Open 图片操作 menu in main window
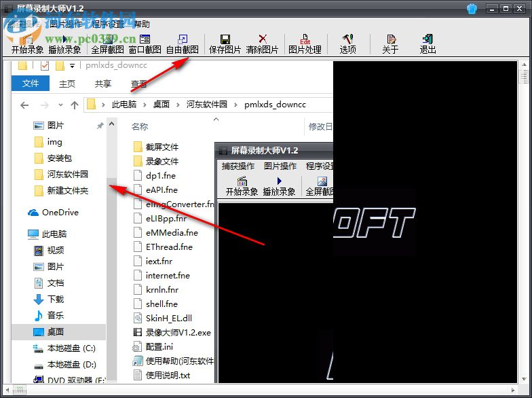 coord(66,24)
